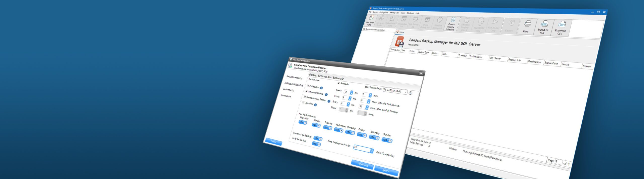Show info for Full Backup type
This screenshot has width=644, height=179.
pos(321,88)
